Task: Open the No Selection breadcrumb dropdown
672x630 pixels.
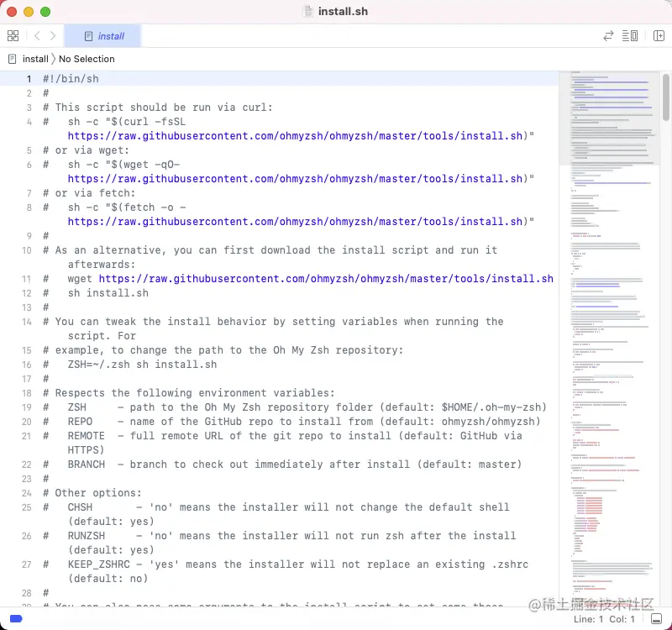Action: [87, 59]
